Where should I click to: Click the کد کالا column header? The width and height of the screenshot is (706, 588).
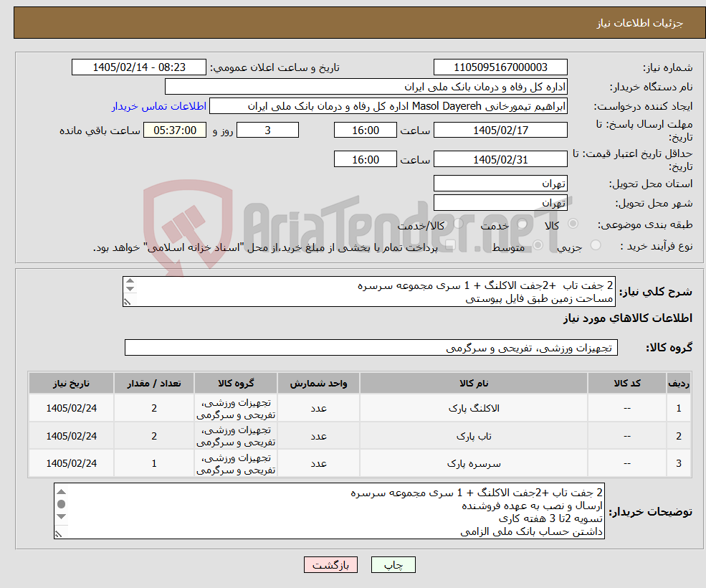pyautogui.click(x=626, y=384)
